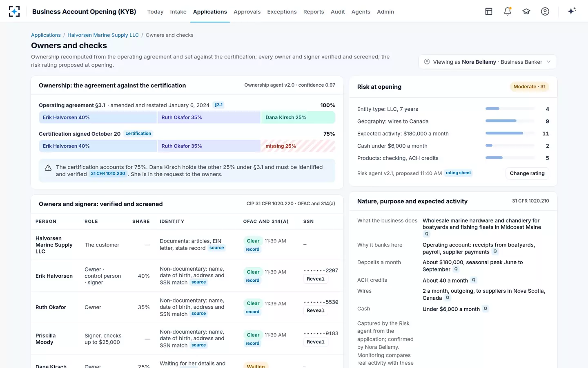Click the Q icon after Midcoast Maine description
The width and height of the screenshot is (588, 368).
pyautogui.click(x=427, y=234)
